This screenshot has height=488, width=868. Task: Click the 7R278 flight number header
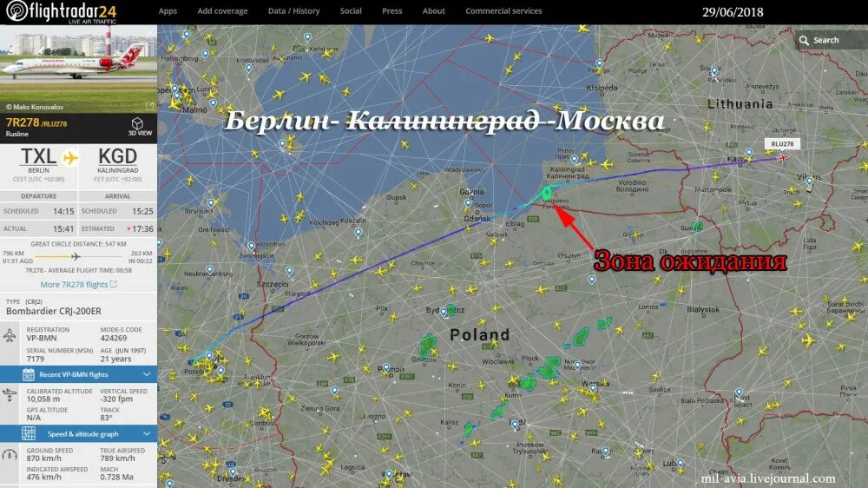tap(23, 123)
